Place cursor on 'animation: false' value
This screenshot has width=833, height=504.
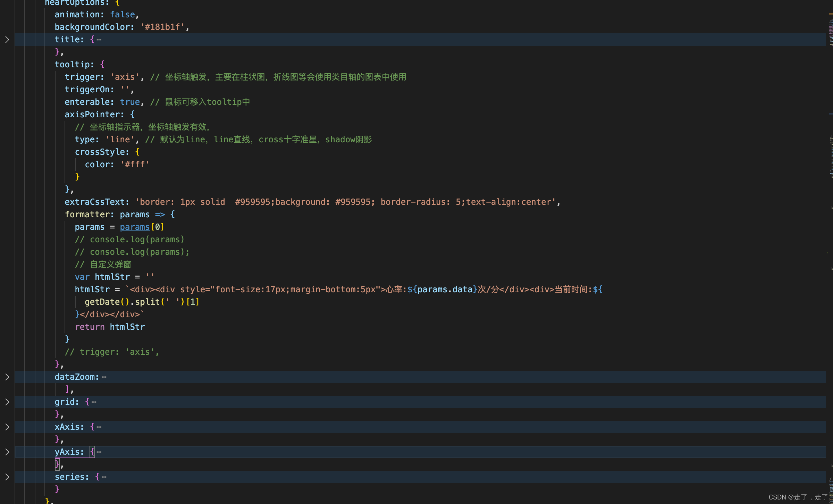click(x=122, y=15)
